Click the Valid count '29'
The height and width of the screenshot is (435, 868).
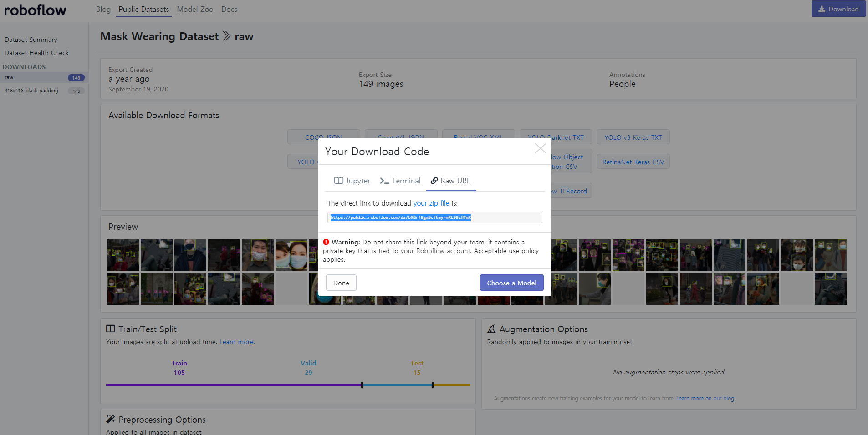308,373
